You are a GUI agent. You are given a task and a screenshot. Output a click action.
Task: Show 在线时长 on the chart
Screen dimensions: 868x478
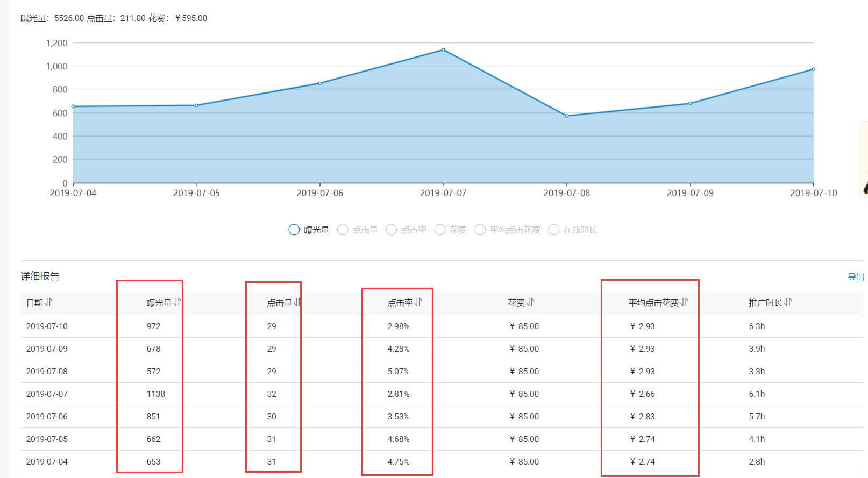554,230
